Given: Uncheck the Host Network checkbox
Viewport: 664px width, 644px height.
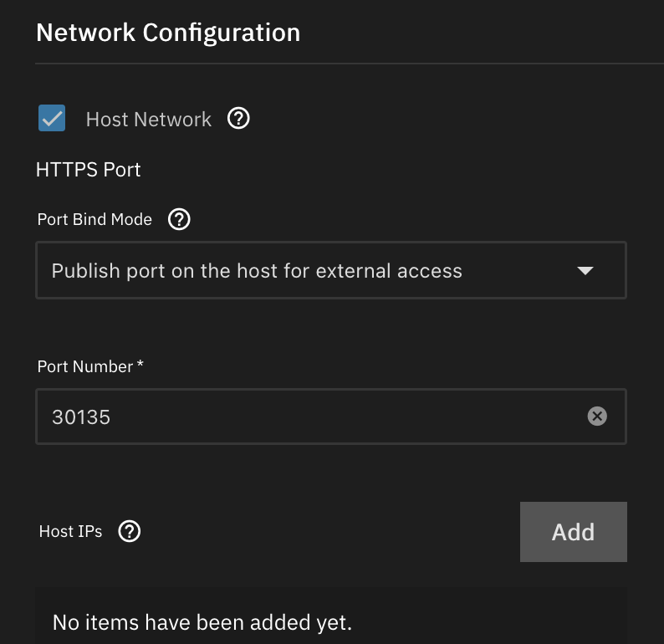Looking at the screenshot, I should [52, 119].
